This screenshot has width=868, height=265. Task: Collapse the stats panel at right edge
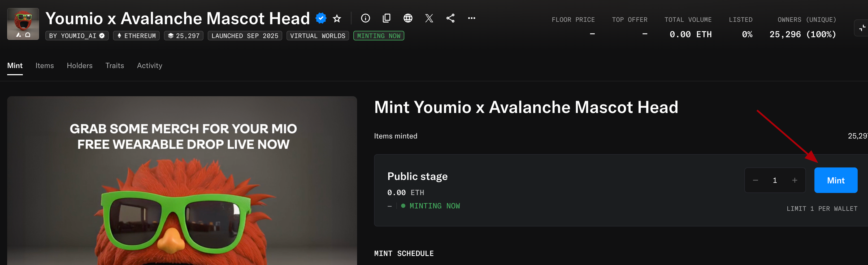click(862, 28)
